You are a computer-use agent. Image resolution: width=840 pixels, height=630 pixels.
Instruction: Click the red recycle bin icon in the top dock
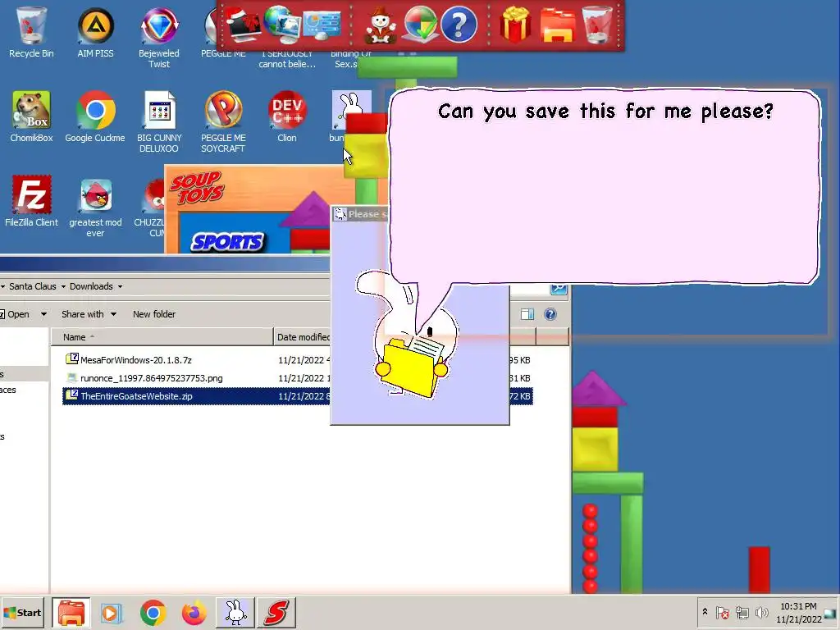pos(597,25)
